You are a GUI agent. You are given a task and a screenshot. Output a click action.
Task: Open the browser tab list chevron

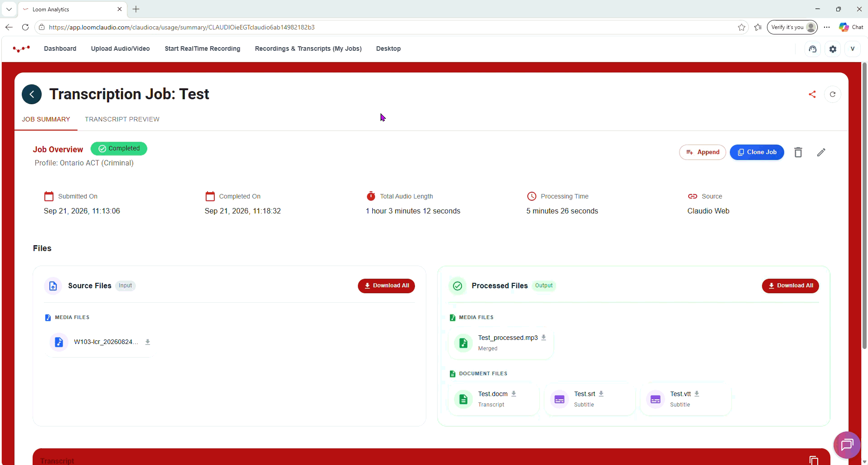pyautogui.click(x=9, y=9)
